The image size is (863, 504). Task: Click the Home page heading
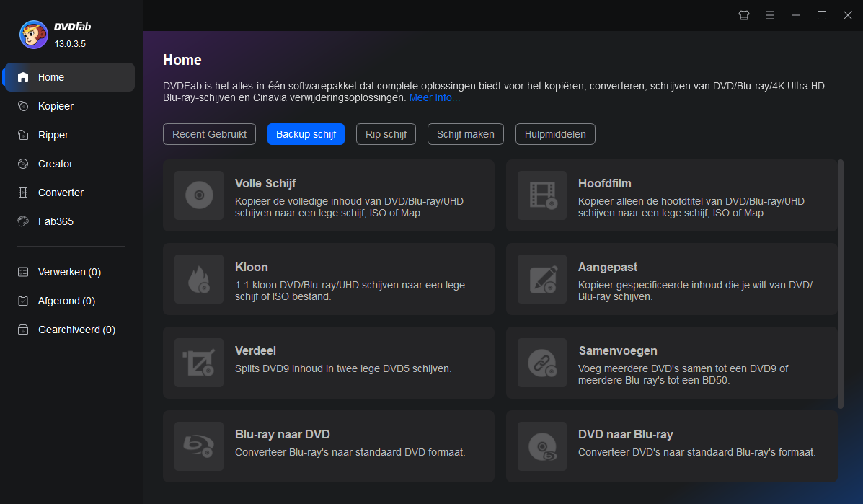pyautogui.click(x=182, y=60)
